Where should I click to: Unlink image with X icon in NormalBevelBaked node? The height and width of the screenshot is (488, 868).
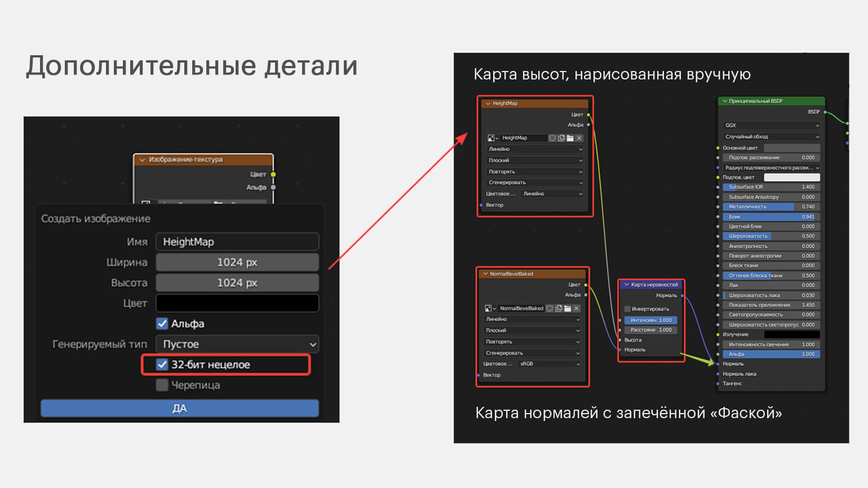[x=576, y=309]
